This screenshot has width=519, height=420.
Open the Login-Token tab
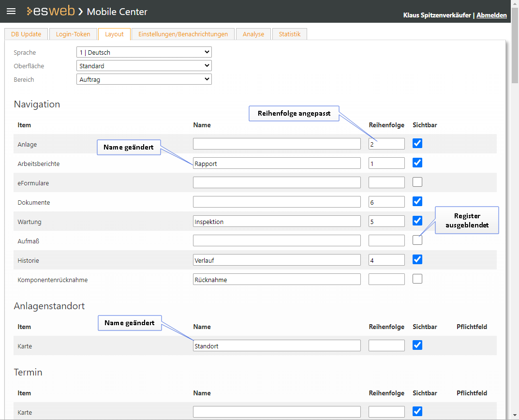click(73, 34)
